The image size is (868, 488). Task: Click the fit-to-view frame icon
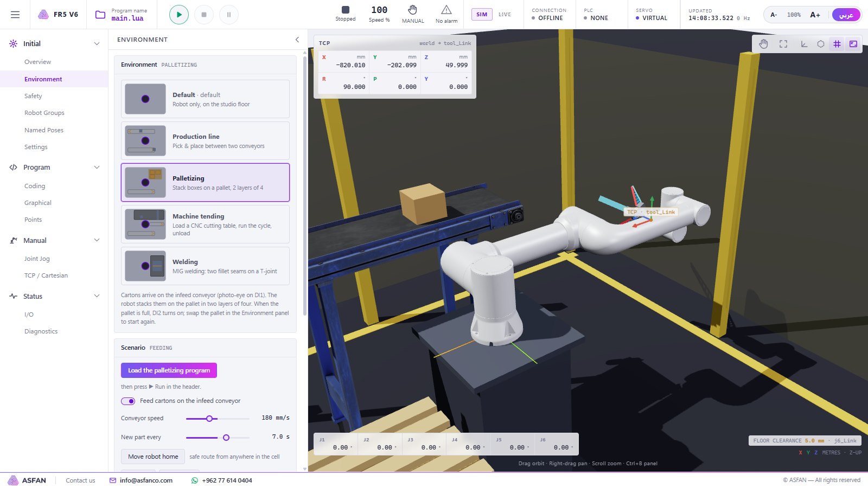pos(783,44)
